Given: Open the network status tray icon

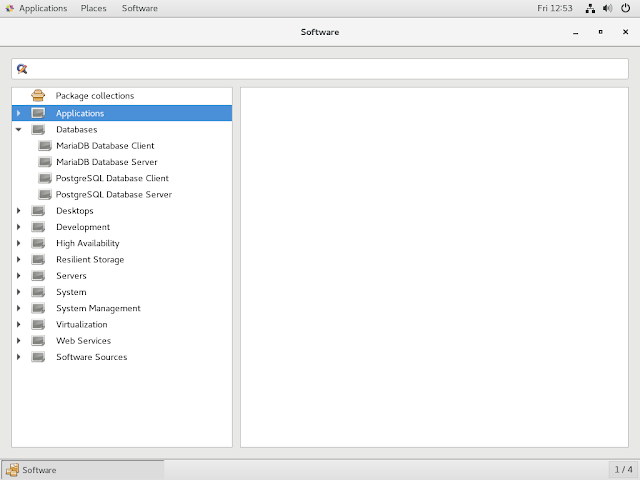Looking at the screenshot, I should 590,8.
